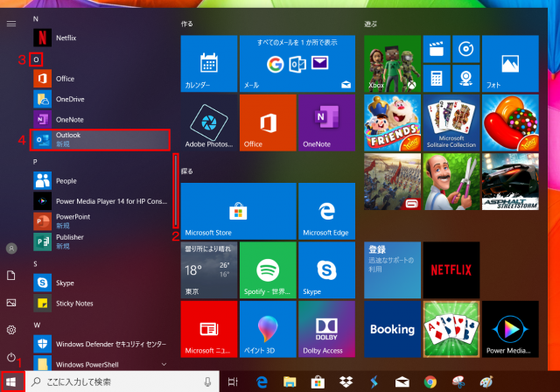Screen dimensions: 560x392
Task: Open OneDrive in the app list
Action: (70, 99)
